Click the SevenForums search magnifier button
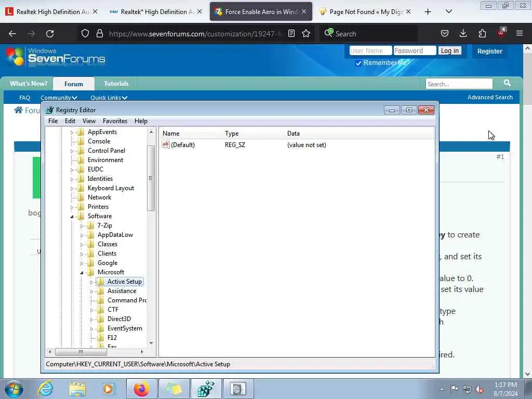 [x=507, y=83]
